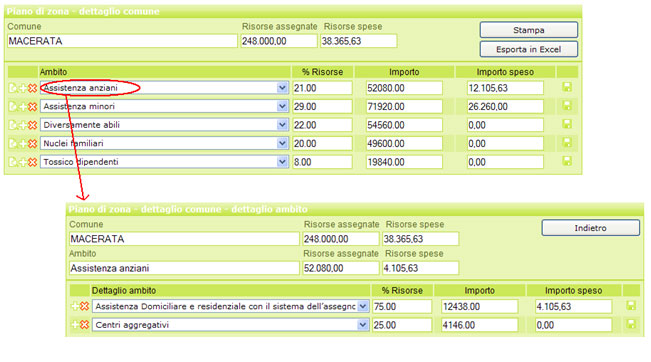Viewport: 651px width, 362px height.
Task: Edit Importo field showing 19840.00
Action: pyautogui.click(x=404, y=162)
